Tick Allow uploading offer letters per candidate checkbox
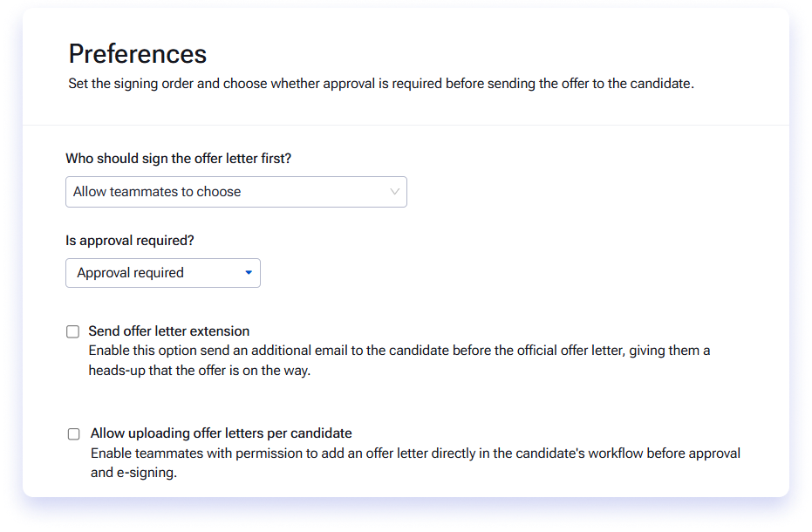This screenshot has height=532, width=812. click(x=74, y=433)
